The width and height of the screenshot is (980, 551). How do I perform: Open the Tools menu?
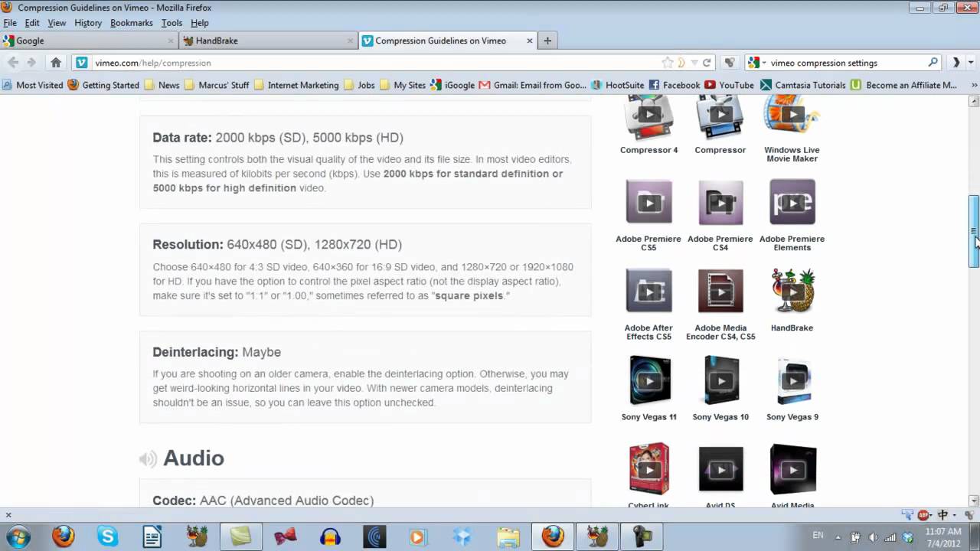(171, 23)
